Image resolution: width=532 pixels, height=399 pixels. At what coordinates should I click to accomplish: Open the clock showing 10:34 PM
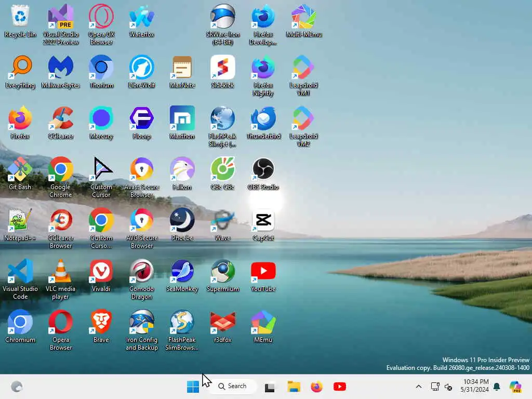click(475, 386)
